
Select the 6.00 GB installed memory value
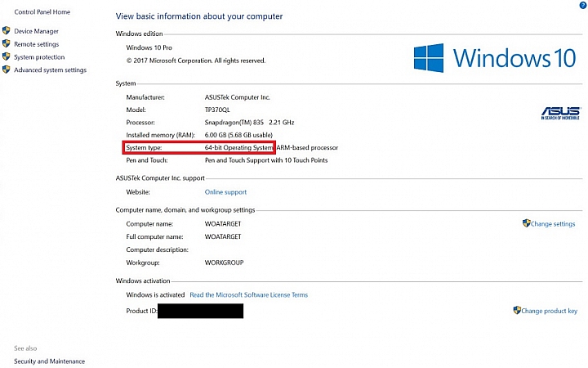point(238,135)
